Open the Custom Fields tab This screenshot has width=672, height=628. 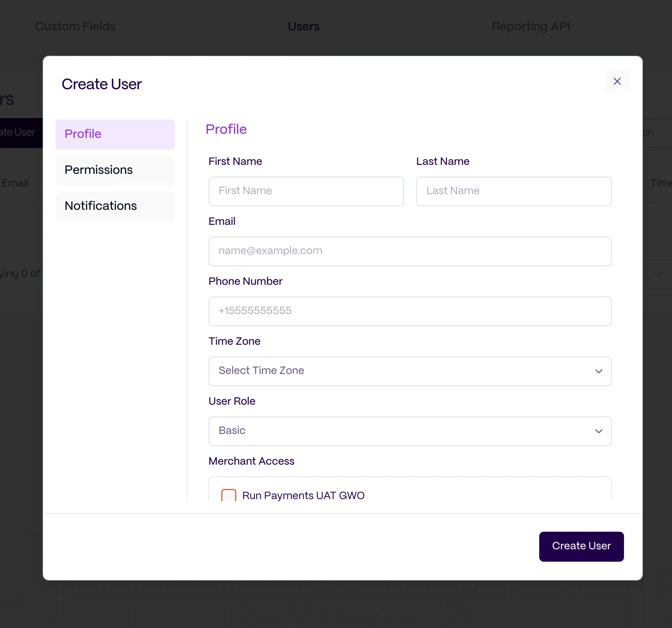coord(75,26)
